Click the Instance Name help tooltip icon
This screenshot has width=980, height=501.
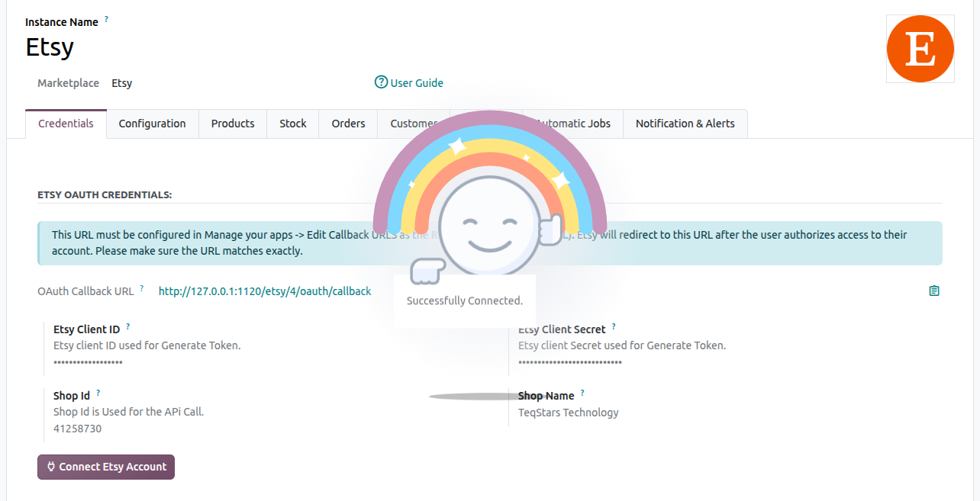tap(106, 20)
